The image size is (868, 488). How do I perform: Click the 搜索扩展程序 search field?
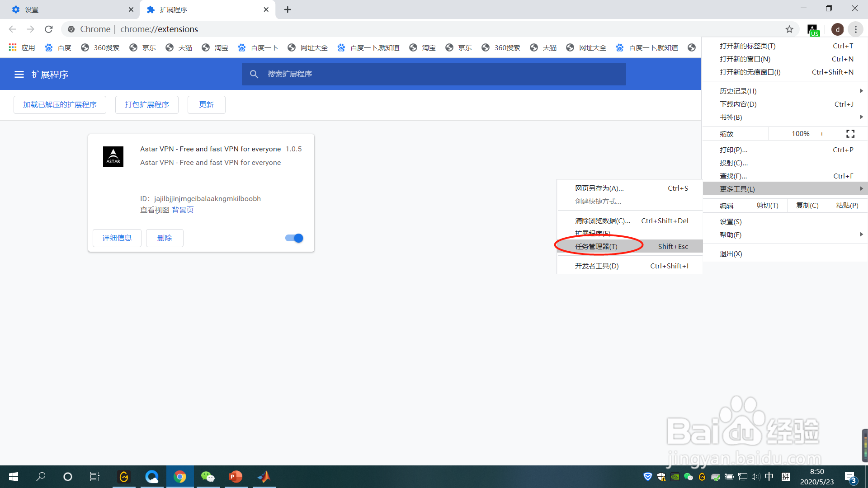click(x=434, y=74)
